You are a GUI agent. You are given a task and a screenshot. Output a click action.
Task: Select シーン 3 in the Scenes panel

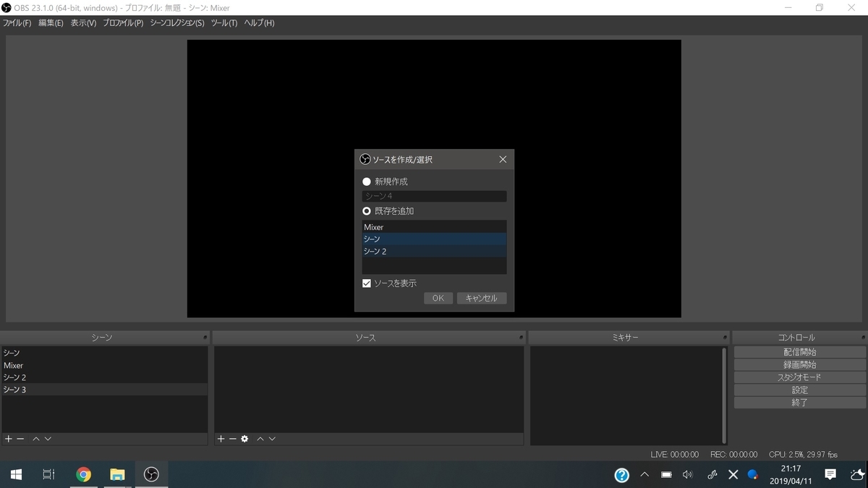pos(105,390)
